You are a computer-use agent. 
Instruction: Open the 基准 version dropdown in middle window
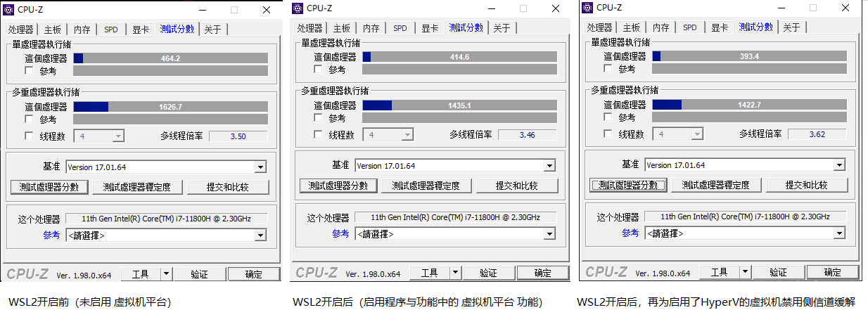(x=549, y=166)
